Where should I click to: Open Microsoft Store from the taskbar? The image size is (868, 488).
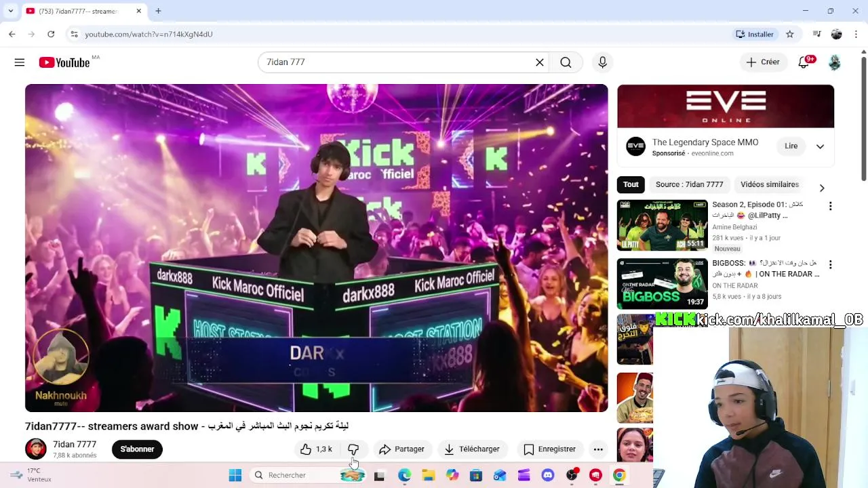476,475
